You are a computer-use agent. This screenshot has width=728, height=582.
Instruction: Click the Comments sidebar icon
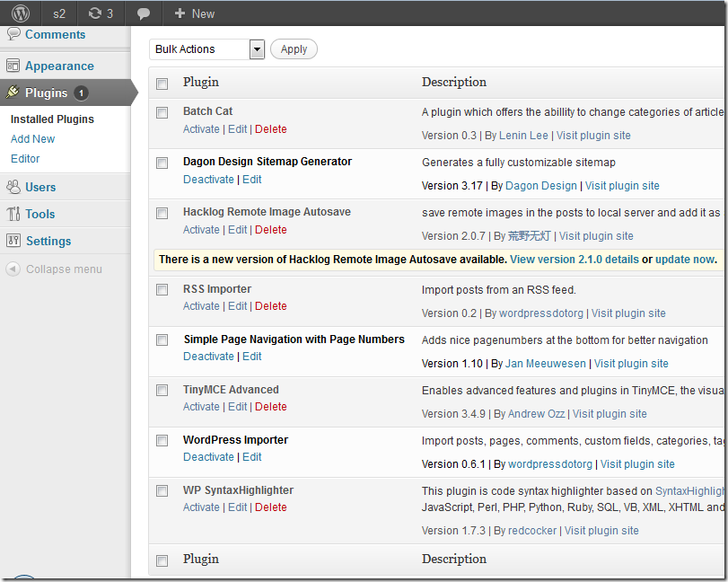pyautogui.click(x=13, y=34)
